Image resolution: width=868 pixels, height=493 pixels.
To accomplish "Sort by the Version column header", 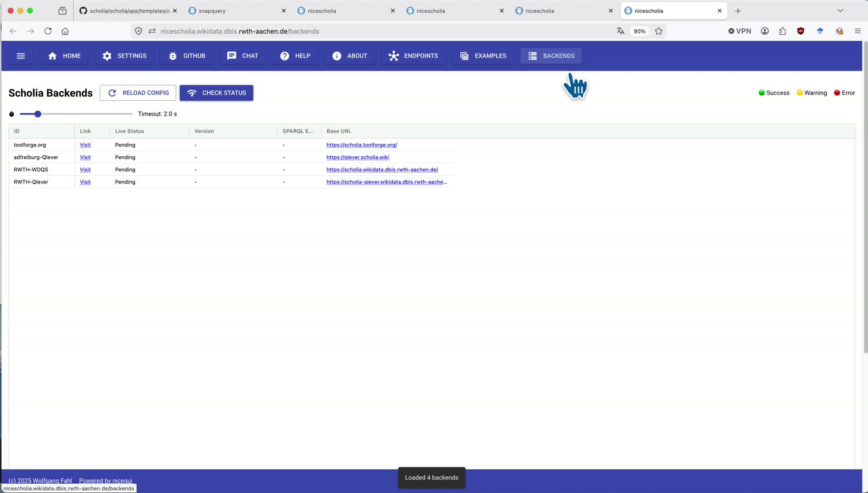I will coord(233,131).
